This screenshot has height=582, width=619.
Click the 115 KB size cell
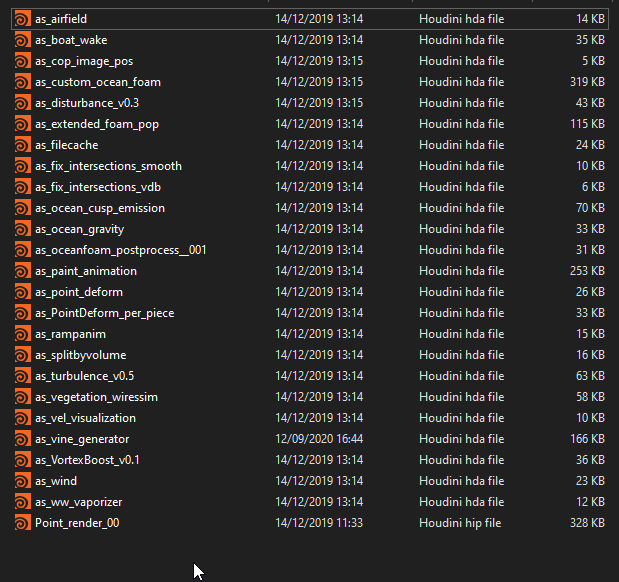tap(587, 124)
